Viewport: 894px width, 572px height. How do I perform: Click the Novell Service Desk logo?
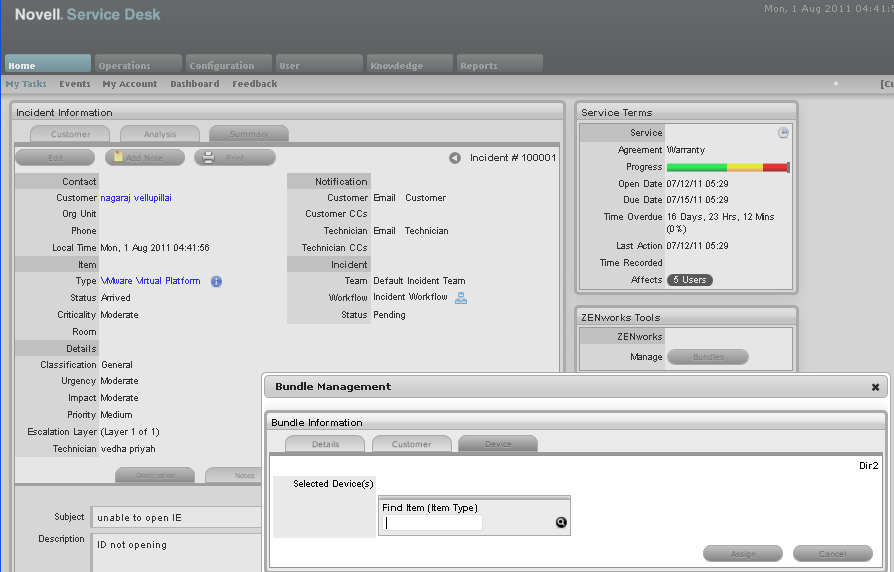coord(87,14)
